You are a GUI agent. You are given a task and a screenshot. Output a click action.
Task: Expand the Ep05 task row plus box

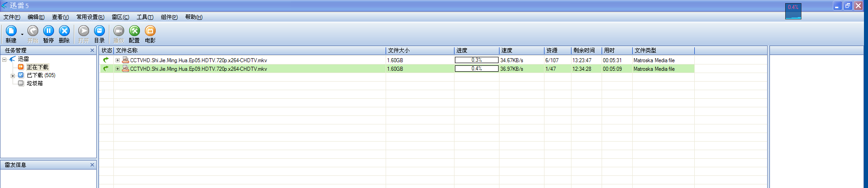117,60
